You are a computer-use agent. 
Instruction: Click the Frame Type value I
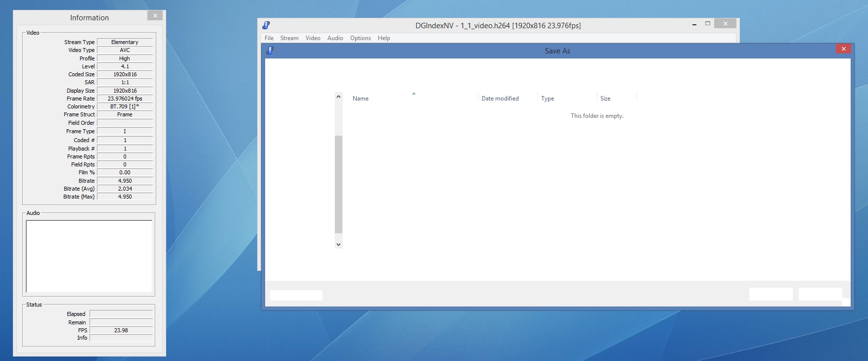pyautogui.click(x=125, y=131)
